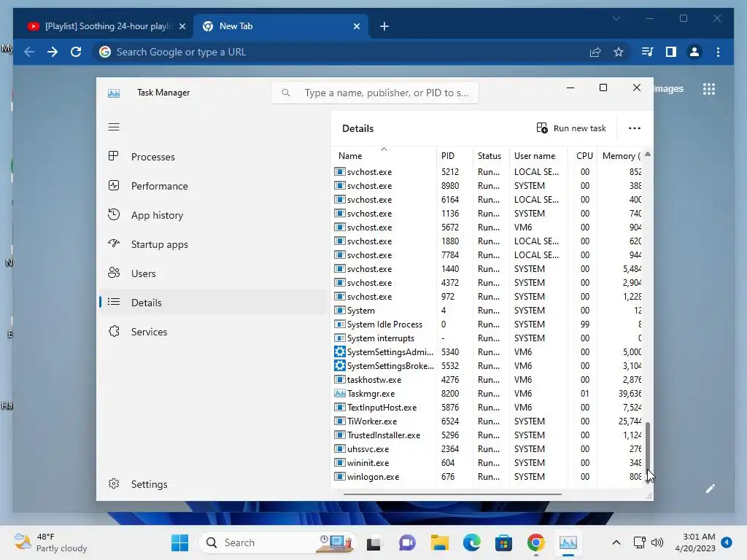Sort by User name column header
The image size is (747, 560).
pos(538,156)
